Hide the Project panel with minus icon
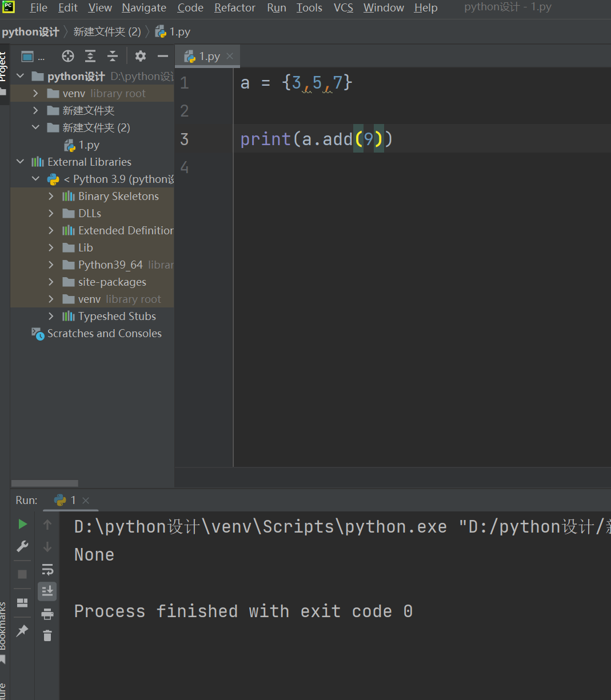Screen dimensions: 611x700 pos(163,56)
